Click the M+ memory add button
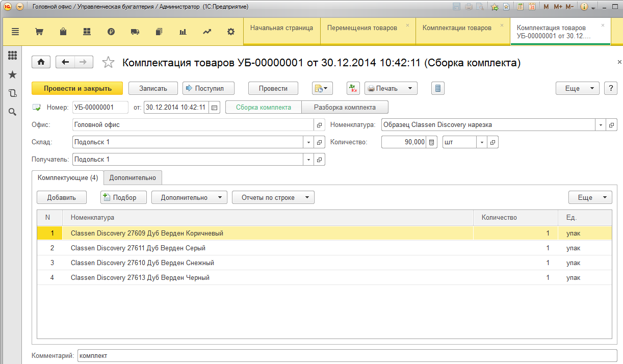The image size is (623, 364). tap(558, 7)
